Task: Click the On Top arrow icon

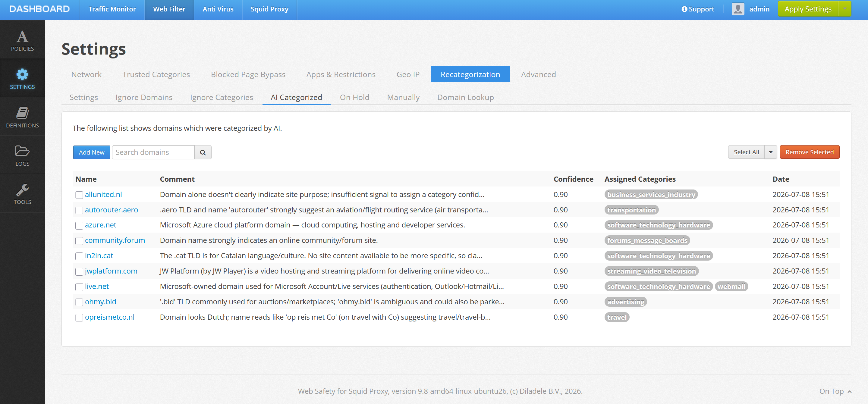Action: point(850,392)
